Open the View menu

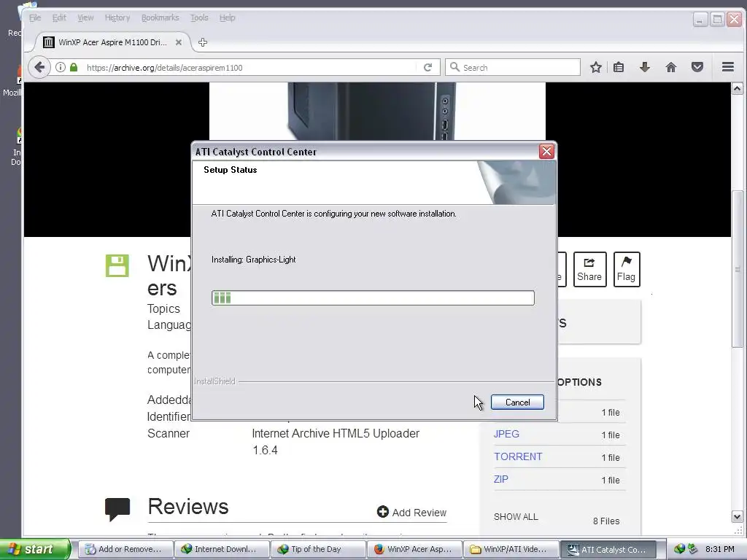pyautogui.click(x=86, y=17)
